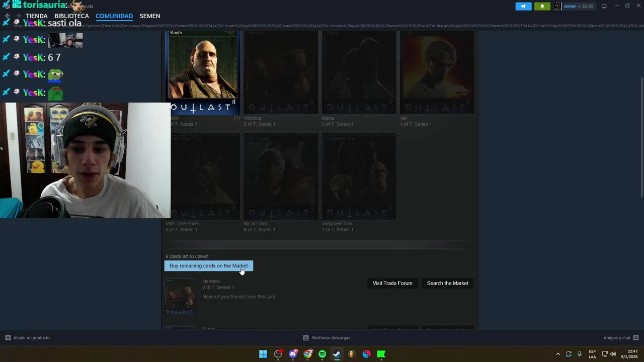The width and height of the screenshot is (644, 362).
Task: Open FL Studio from the taskbar
Action: [x=352, y=354]
